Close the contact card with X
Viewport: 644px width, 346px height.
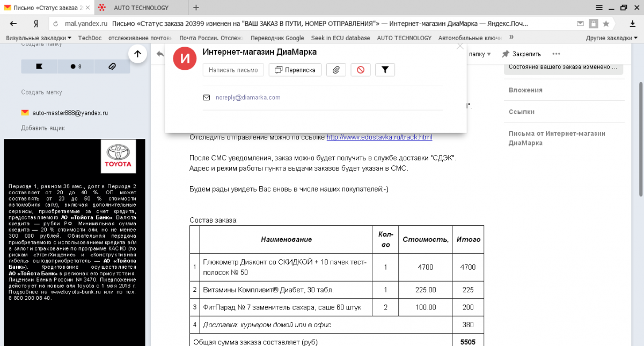tap(460, 47)
